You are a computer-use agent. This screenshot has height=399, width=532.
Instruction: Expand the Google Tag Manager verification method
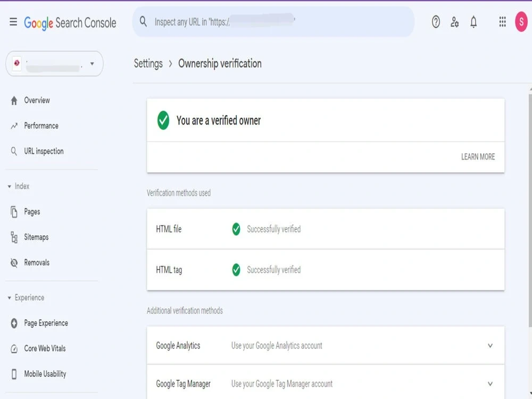click(x=490, y=384)
